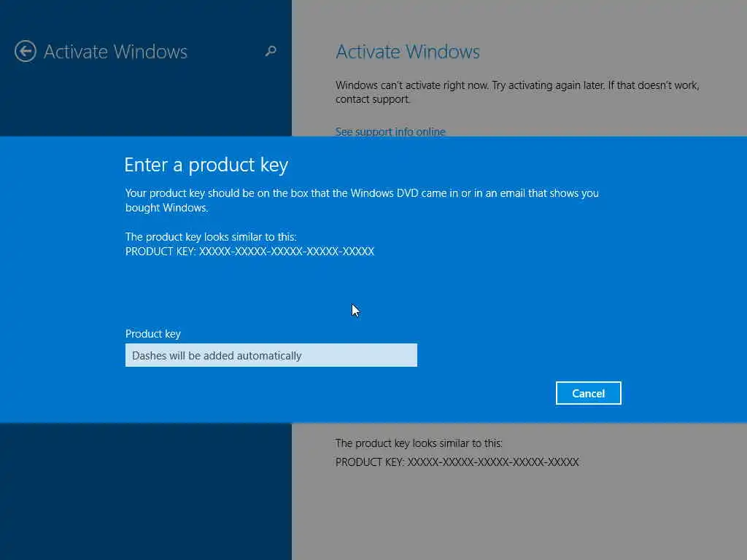Click the back arrow next to Activate Windows

click(26, 52)
